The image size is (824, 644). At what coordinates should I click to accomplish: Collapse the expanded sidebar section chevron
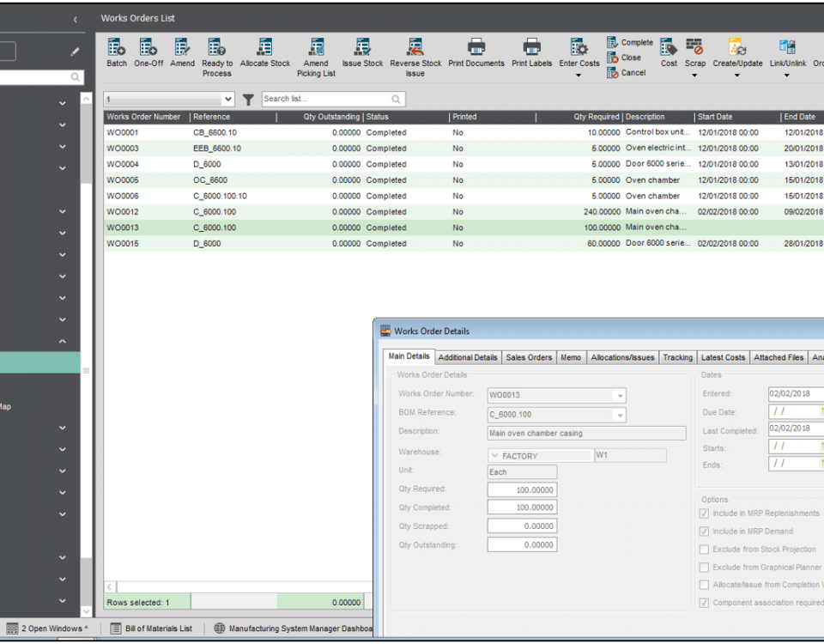(63, 341)
